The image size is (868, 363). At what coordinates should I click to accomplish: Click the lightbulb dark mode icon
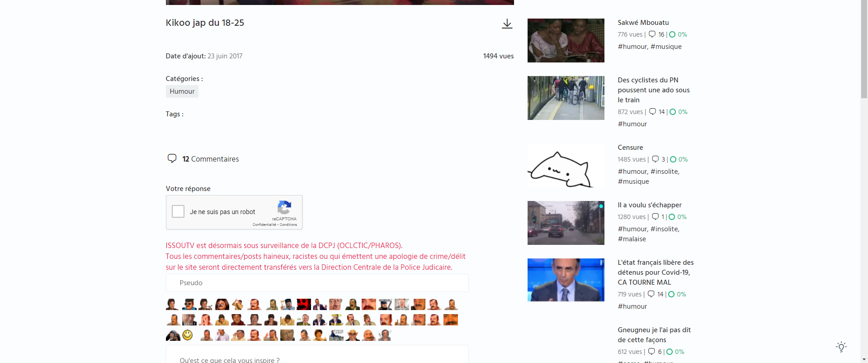[841, 347]
